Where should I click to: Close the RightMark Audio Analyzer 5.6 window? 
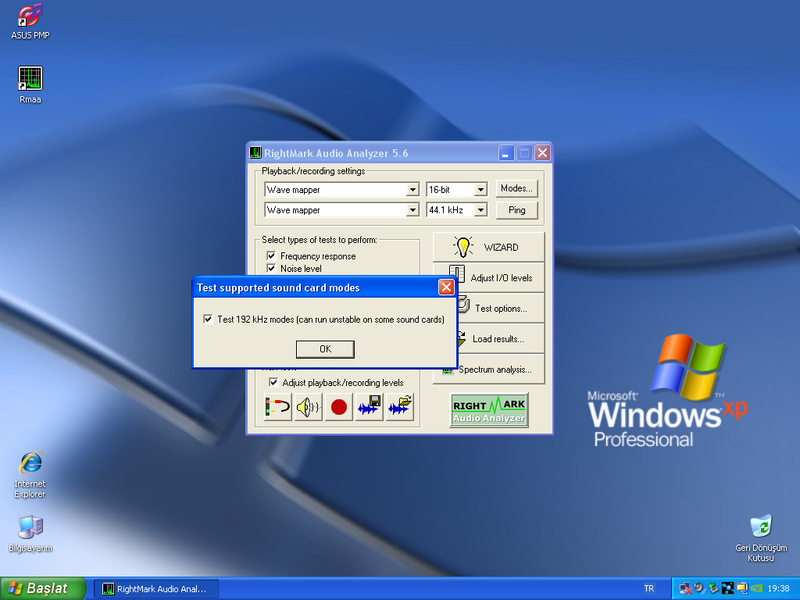pos(542,153)
